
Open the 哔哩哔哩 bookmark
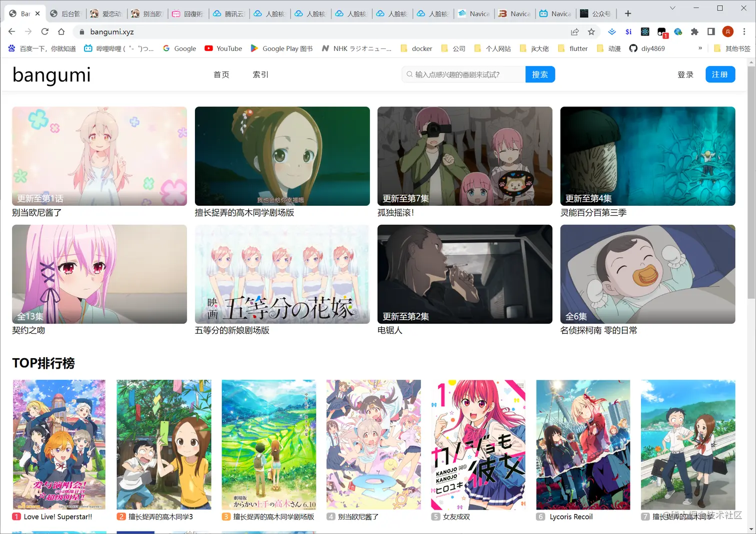click(x=119, y=48)
